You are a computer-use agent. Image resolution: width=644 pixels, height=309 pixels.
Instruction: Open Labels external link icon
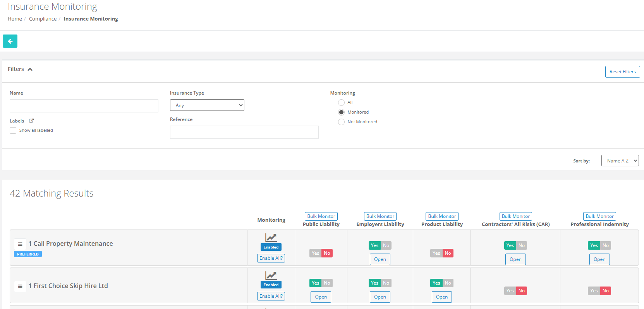(x=31, y=121)
